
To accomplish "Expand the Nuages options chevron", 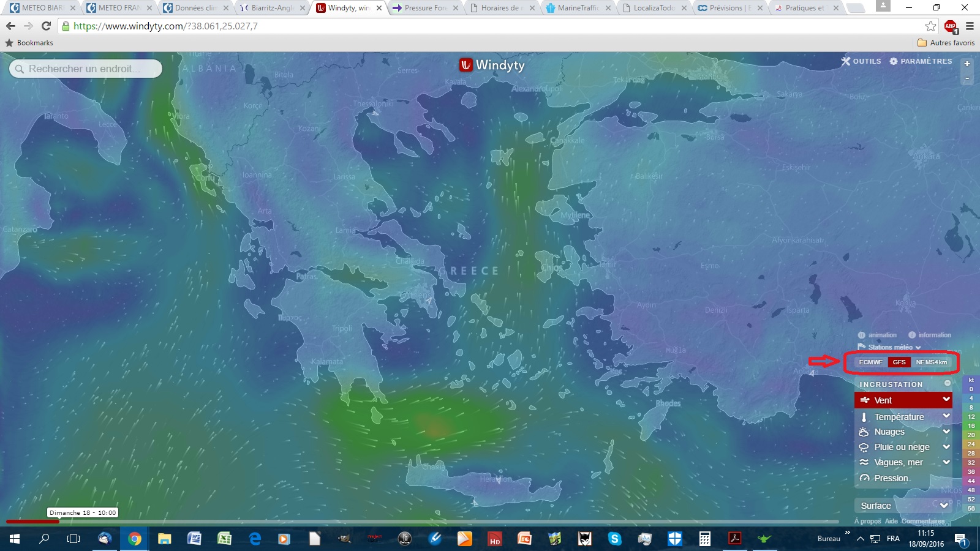I will click(x=946, y=431).
